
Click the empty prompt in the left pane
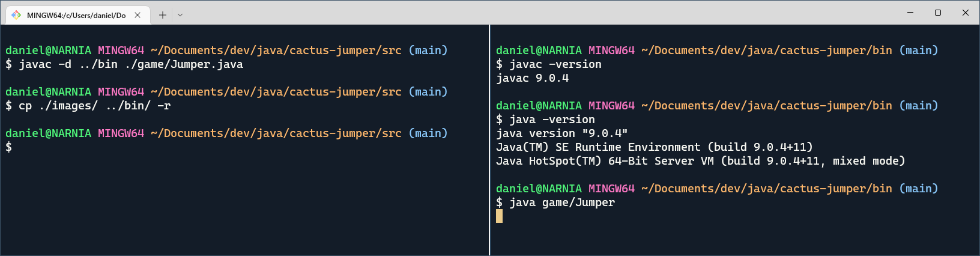point(8,147)
